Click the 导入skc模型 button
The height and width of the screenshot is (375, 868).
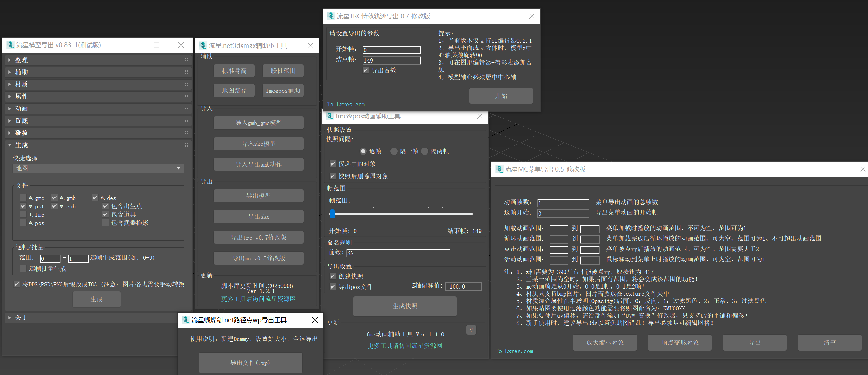pos(259,144)
